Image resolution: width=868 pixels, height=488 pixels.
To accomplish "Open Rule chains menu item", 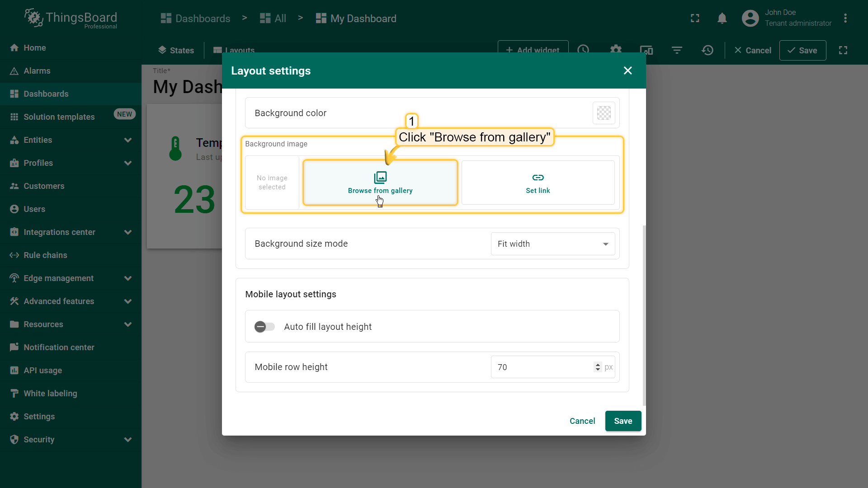I will pyautogui.click(x=45, y=255).
